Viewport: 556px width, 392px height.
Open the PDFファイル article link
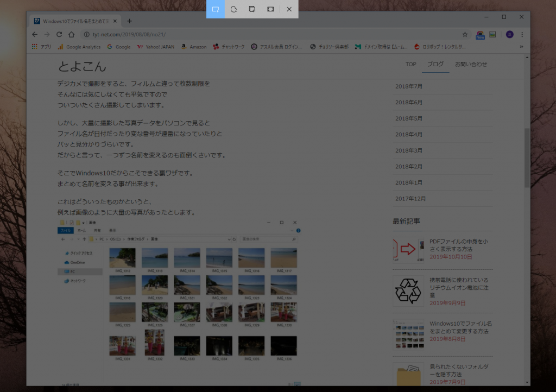click(458, 245)
